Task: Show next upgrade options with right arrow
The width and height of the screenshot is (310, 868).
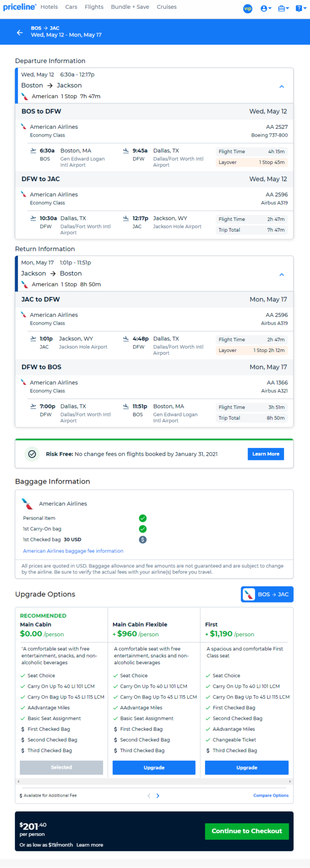Action: tap(158, 796)
